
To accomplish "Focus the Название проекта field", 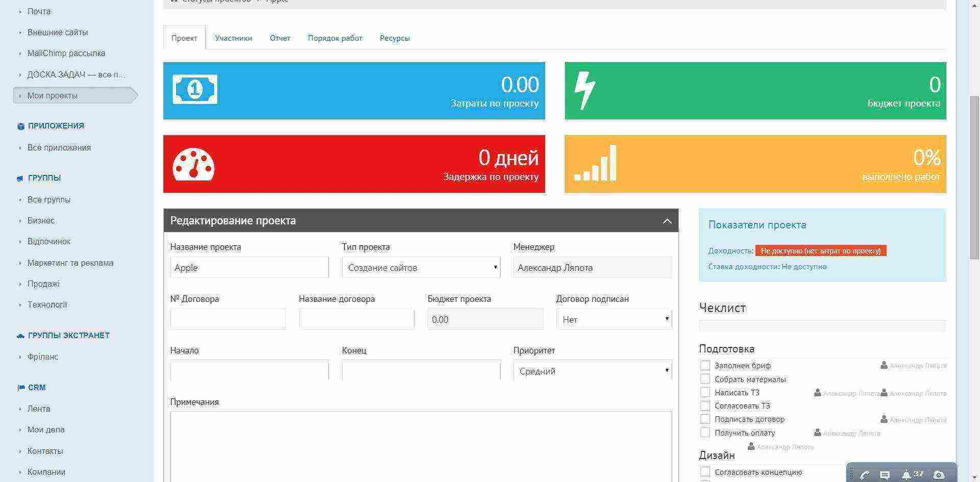I will [x=250, y=267].
